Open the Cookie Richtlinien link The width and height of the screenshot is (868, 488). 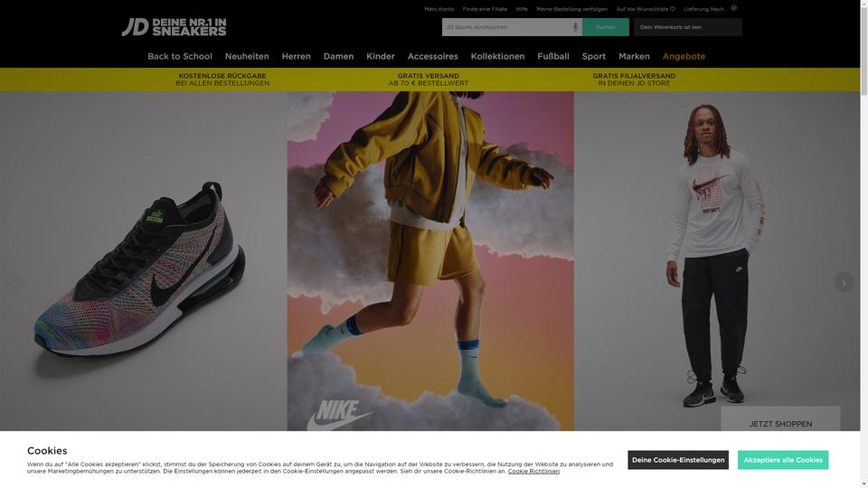[533, 472]
